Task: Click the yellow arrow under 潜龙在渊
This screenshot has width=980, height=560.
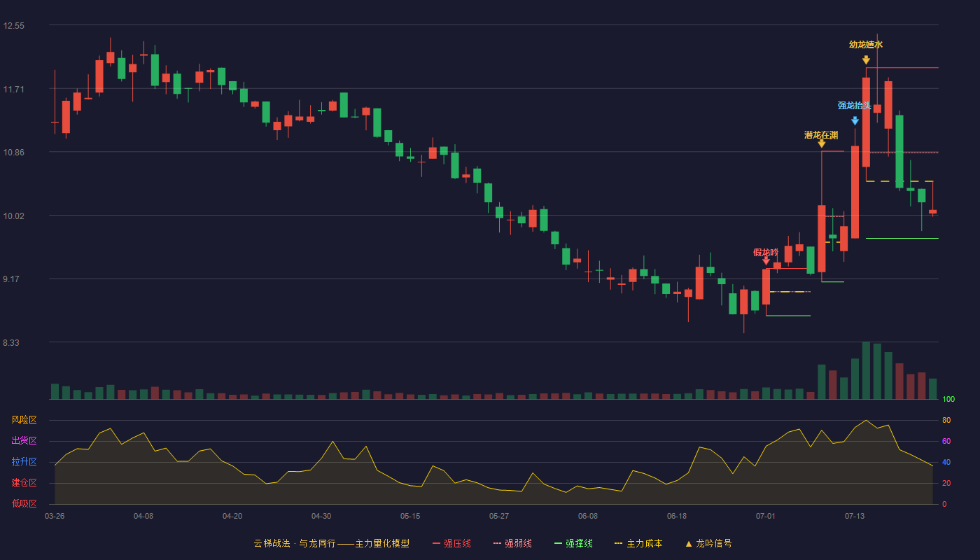Action: pos(821,143)
